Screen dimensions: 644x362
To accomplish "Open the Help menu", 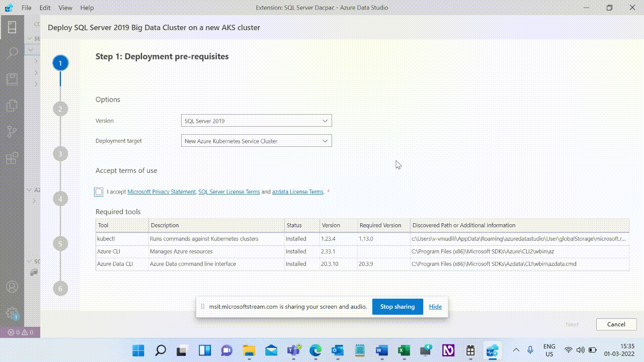I will [x=87, y=8].
